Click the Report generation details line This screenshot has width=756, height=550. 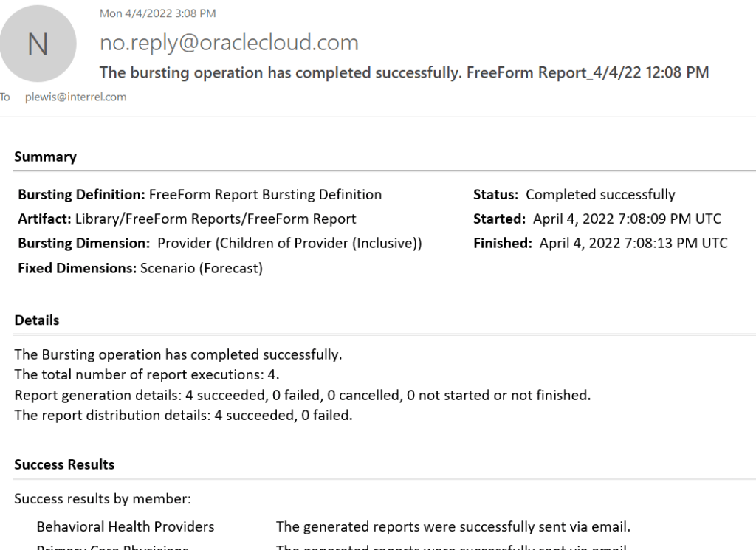[x=303, y=395]
